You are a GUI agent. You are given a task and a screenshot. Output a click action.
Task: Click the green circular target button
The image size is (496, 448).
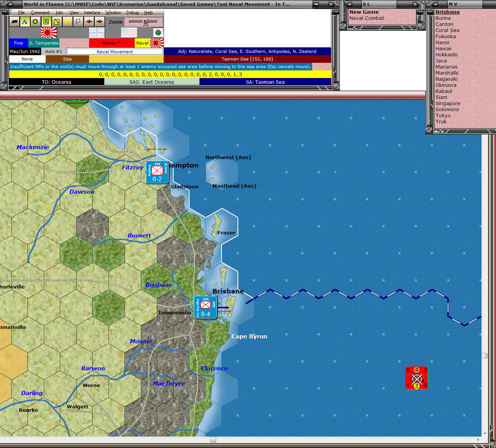point(158,33)
